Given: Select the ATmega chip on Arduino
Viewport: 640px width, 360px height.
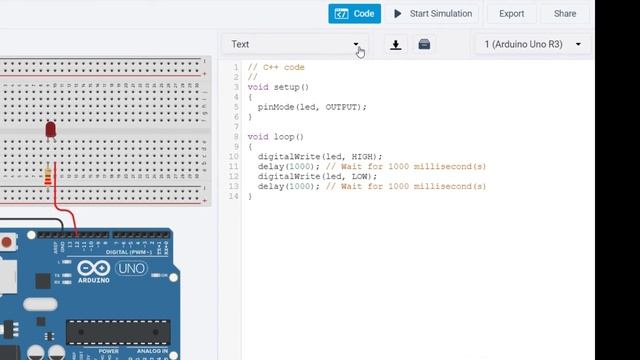Looking at the screenshot, I should coord(118,332).
